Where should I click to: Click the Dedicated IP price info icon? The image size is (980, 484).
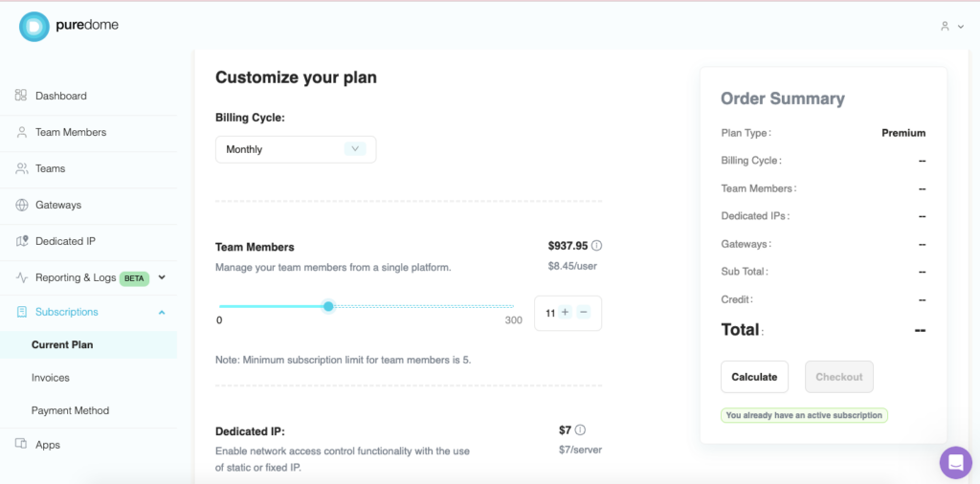point(580,430)
